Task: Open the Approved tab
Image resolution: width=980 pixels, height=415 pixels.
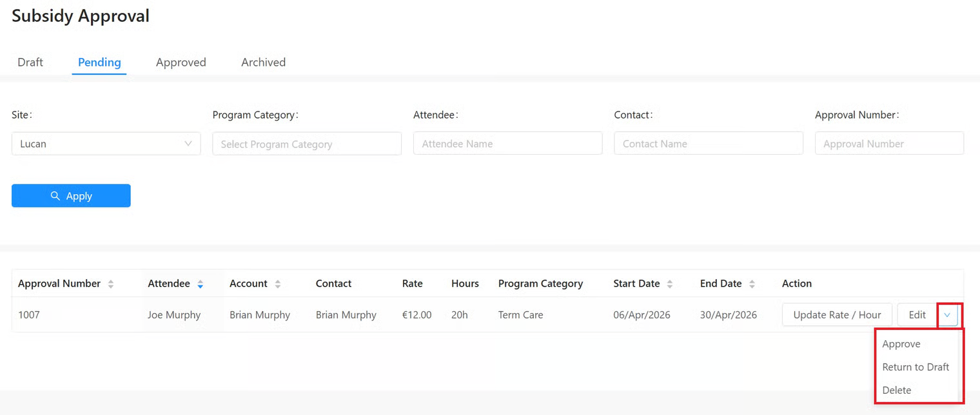Action: tap(181, 63)
